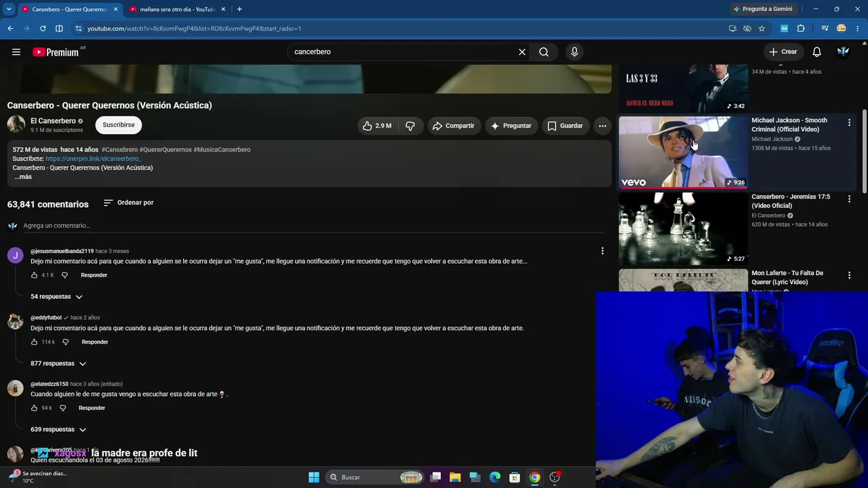Viewport: 868px width, 488px height.
Task: Open the @eddyfutbol profile avatar
Action: [15, 321]
